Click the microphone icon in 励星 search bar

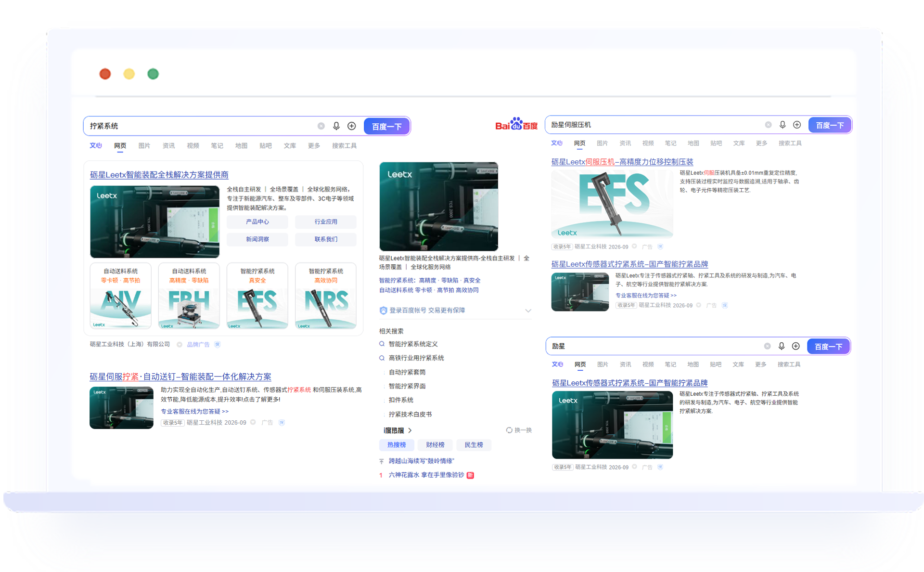tap(782, 346)
